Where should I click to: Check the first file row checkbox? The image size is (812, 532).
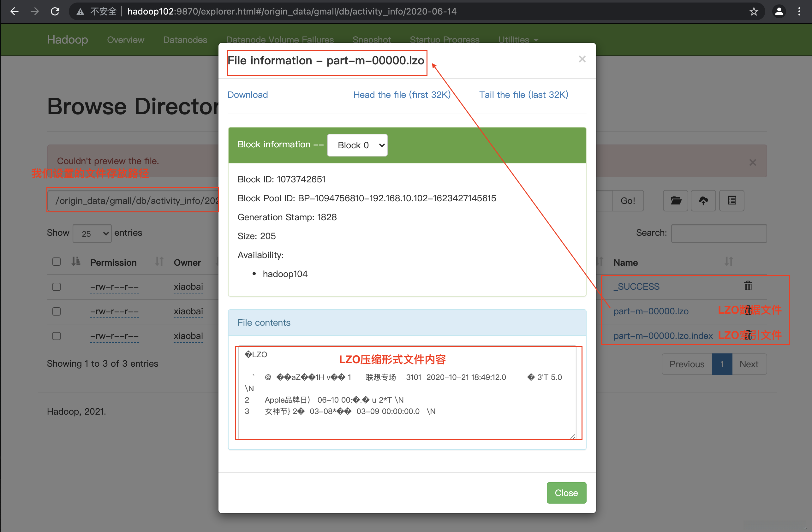coord(57,287)
